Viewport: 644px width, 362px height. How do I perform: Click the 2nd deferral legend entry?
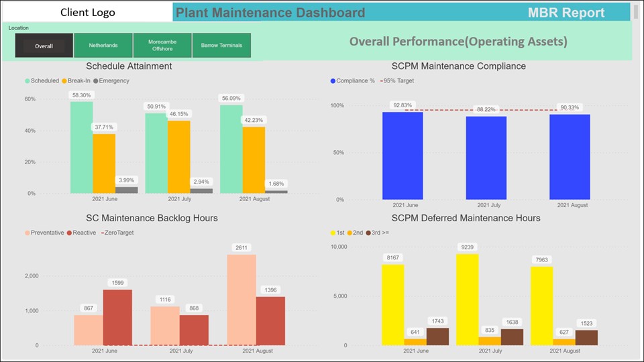pyautogui.click(x=356, y=233)
